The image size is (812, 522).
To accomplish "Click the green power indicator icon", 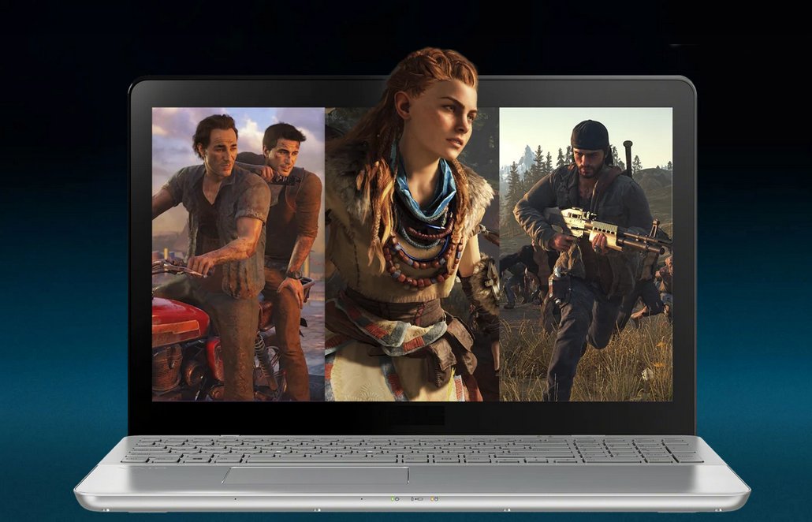I will (x=395, y=499).
